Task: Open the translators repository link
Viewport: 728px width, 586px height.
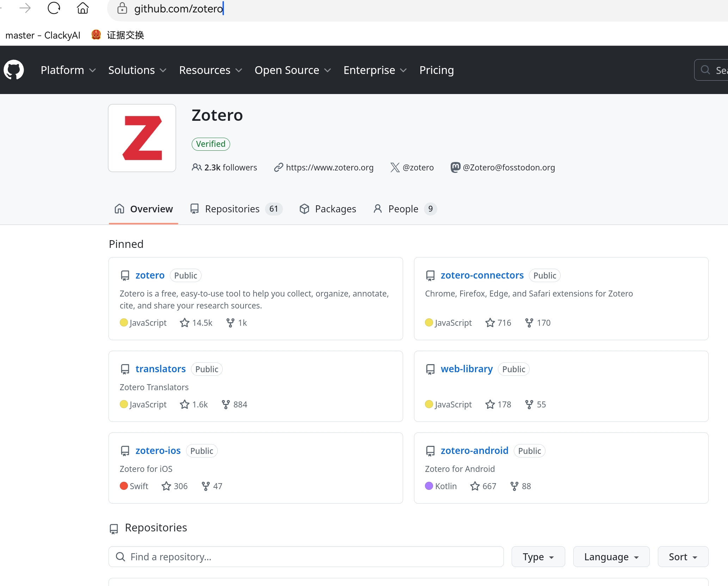Action: point(161,369)
